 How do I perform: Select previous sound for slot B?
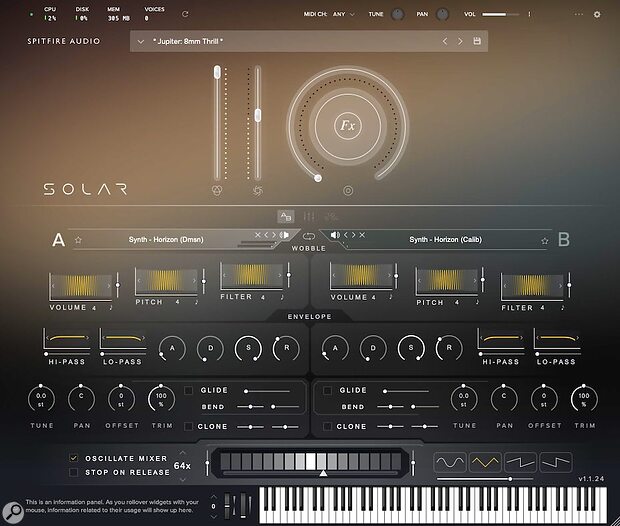(346, 235)
